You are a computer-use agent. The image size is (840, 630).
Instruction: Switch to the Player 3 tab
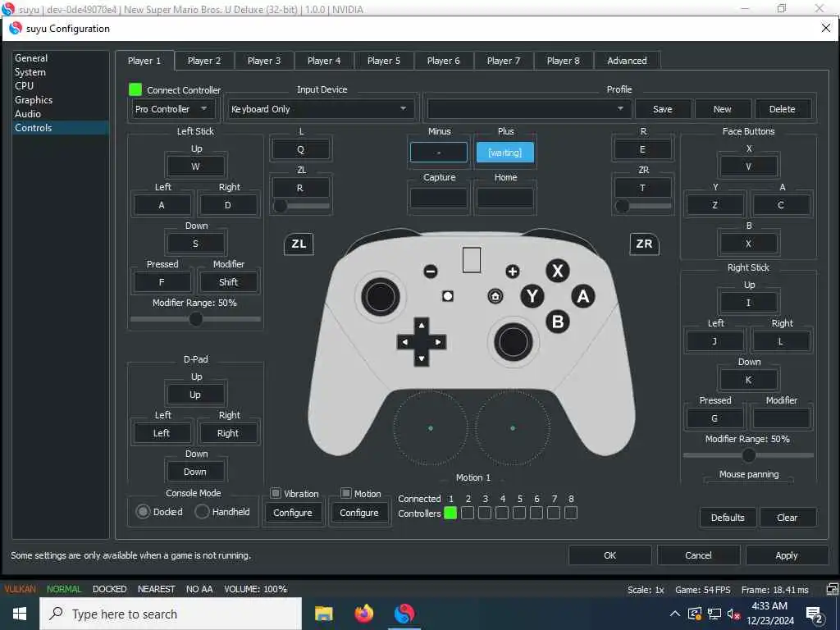pyautogui.click(x=264, y=61)
